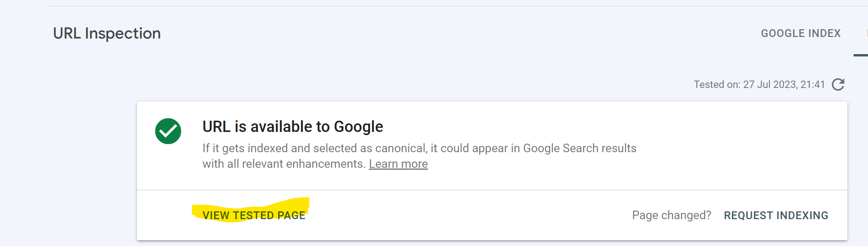Viewport: 868px width, 246px height.
Task: Click the refresh icon to rerun test
Action: [838, 84]
